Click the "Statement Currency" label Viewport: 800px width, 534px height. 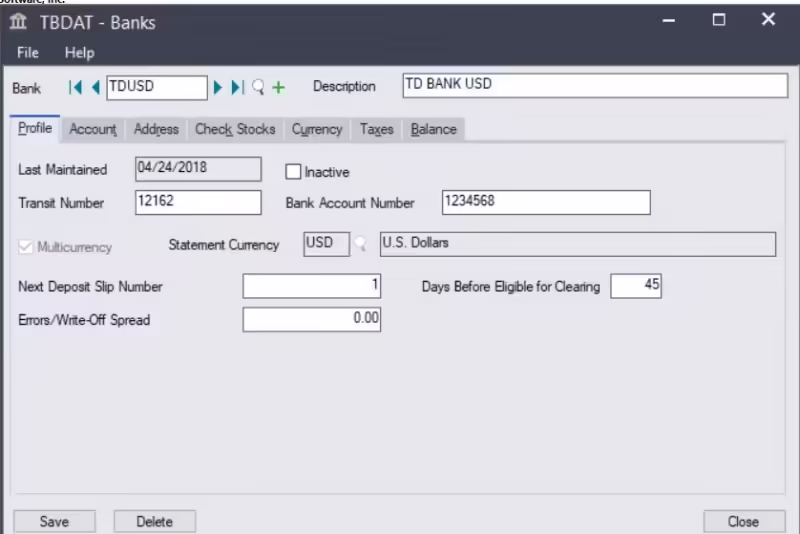point(224,245)
